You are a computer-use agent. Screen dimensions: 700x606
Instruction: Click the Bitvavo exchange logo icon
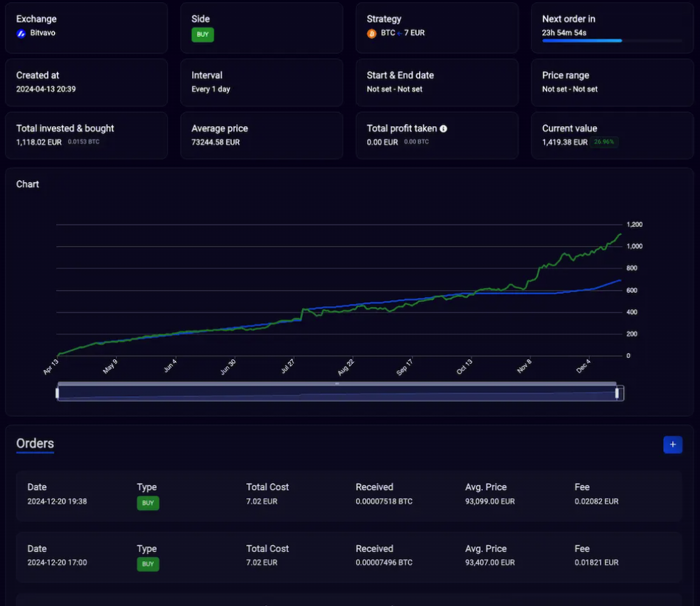(x=20, y=33)
